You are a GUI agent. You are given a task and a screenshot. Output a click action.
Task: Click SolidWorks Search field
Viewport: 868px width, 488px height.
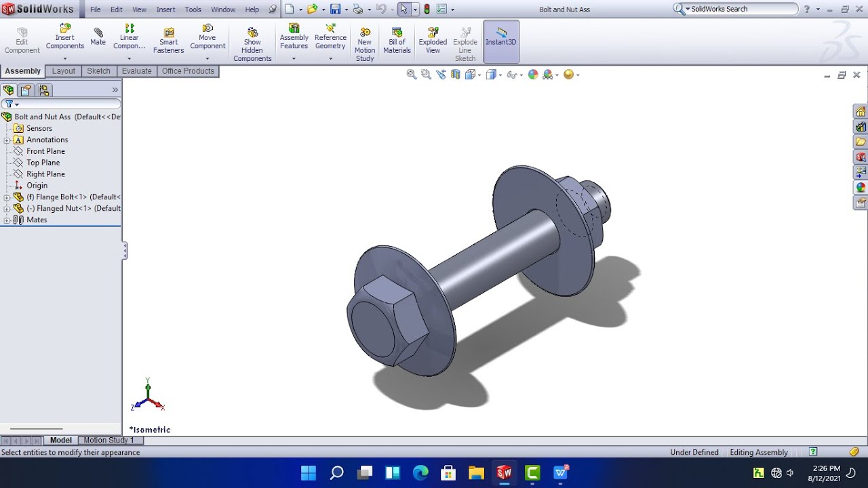(x=736, y=9)
